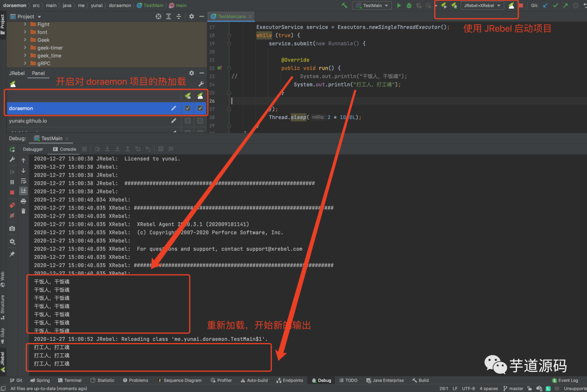Expand all in Project panel

click(168, 16)
